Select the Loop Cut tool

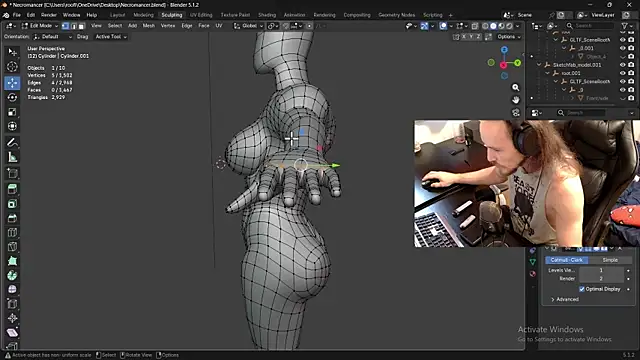click(x=12, y=233)
